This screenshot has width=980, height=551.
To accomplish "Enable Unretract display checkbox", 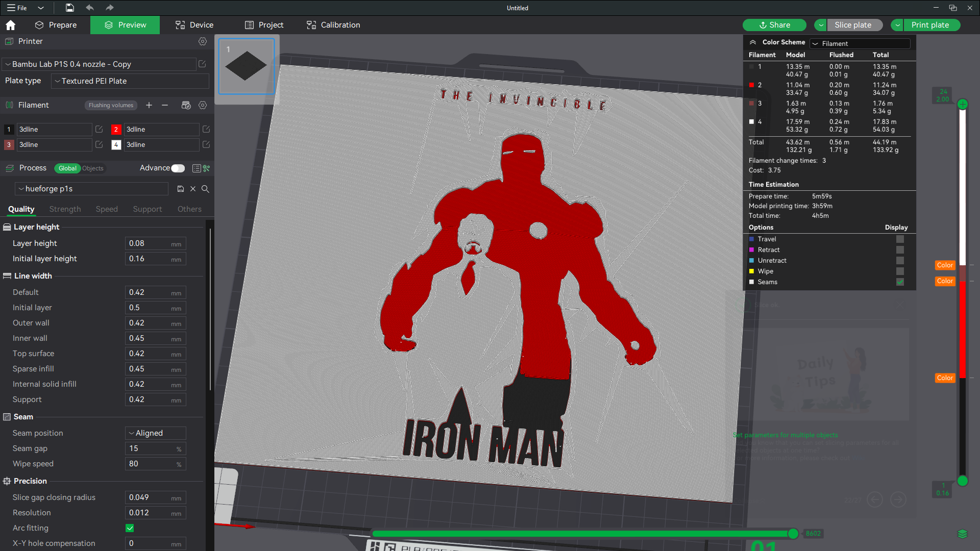I will (x=900, y=261).
